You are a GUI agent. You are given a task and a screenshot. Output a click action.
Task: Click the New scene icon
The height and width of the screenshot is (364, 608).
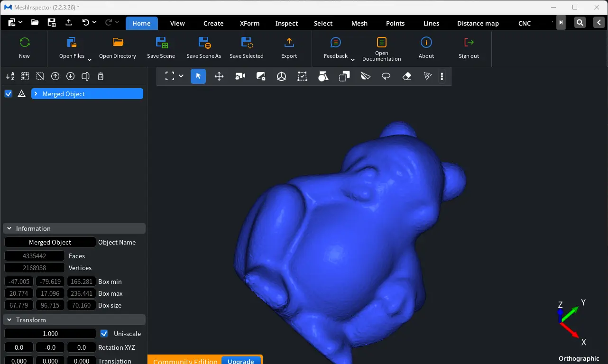click(x=25, y=43)
